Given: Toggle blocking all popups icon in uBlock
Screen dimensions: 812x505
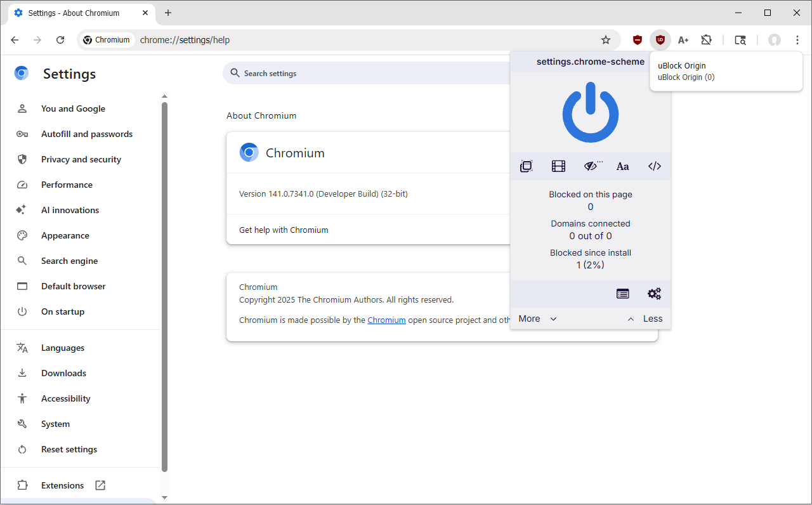Looking at the screenshot, I should [x=526, y=166].
